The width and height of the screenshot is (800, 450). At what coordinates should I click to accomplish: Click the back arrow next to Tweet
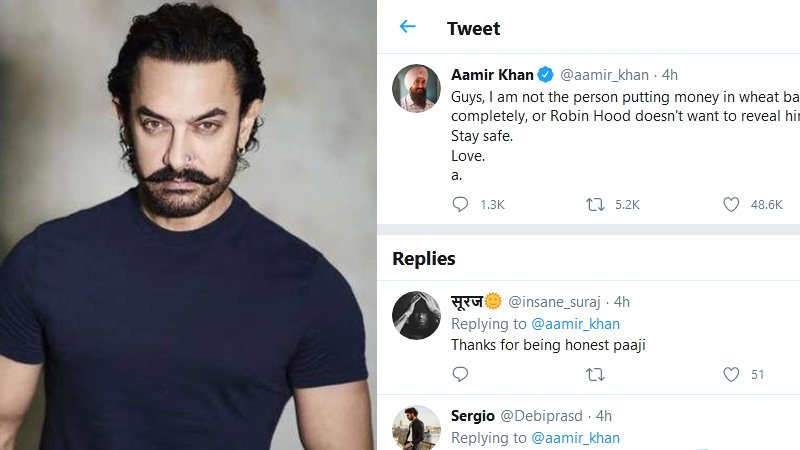(407, 27)
